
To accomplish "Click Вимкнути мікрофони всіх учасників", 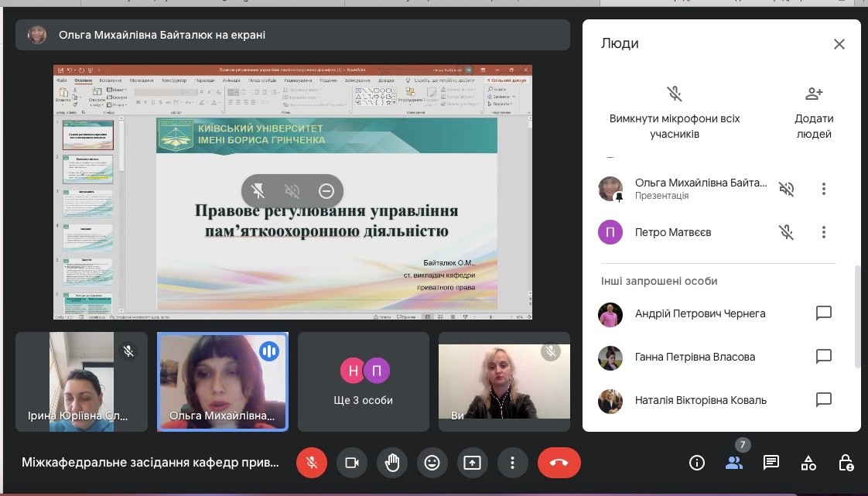I will tap(675, 111).
